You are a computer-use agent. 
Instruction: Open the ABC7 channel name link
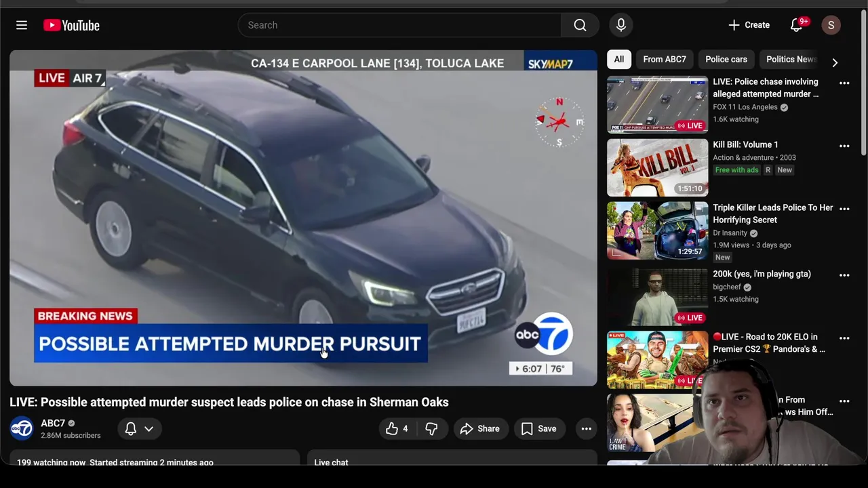pos(53,423)
